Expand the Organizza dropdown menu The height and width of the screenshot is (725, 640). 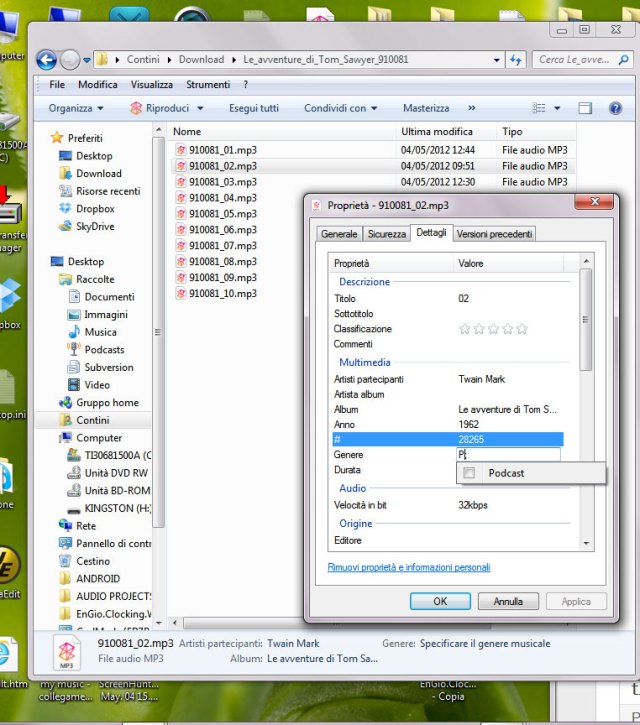pyautogui.click(x=76, y=108)
